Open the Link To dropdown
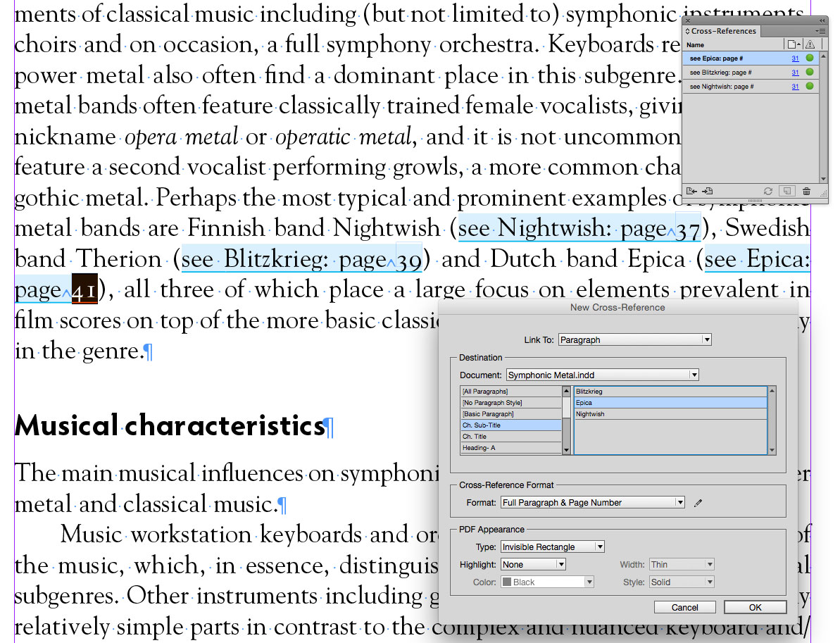 pyautogui.click(x=635, y=339)
